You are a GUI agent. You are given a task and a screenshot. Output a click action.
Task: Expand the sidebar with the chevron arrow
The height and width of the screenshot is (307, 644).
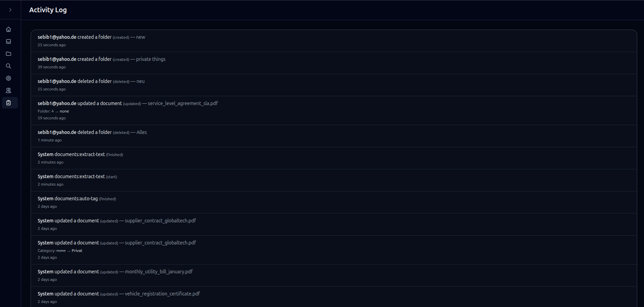pyautogui.click(x=10, y=10)
